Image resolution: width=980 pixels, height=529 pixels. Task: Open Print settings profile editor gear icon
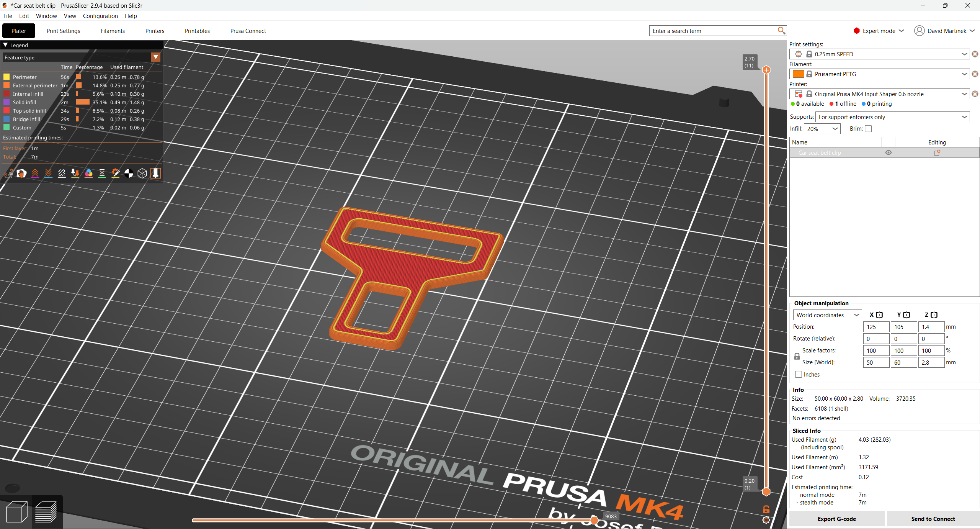975,54
